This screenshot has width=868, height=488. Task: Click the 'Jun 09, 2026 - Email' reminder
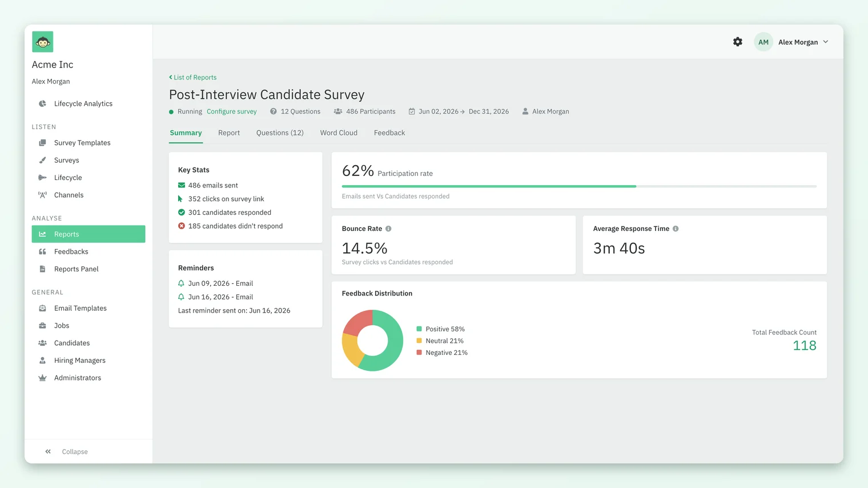pyautogui.click(x=215, y=283)
